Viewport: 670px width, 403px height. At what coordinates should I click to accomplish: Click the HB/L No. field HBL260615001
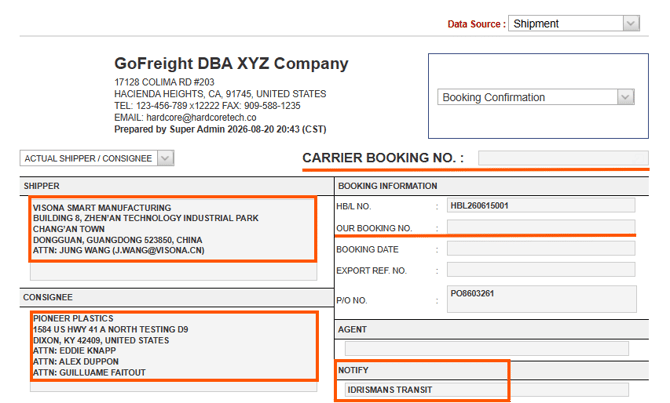point(541,206)
